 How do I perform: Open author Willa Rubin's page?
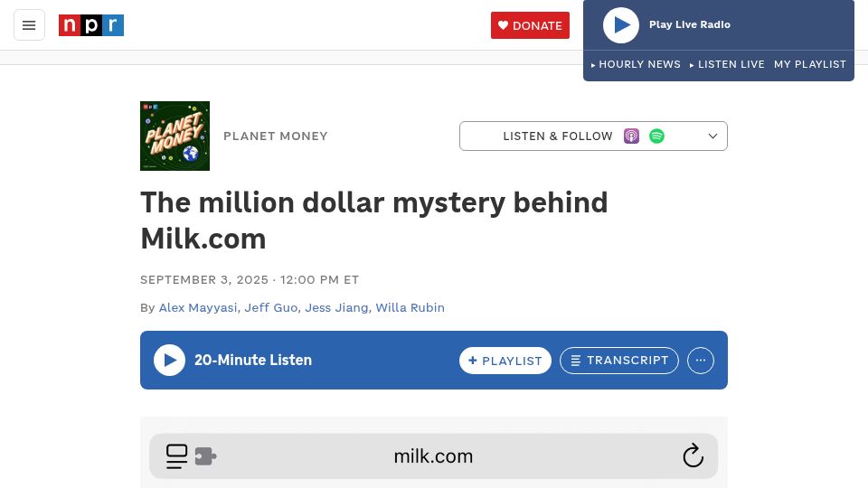[x=410, y=307]
